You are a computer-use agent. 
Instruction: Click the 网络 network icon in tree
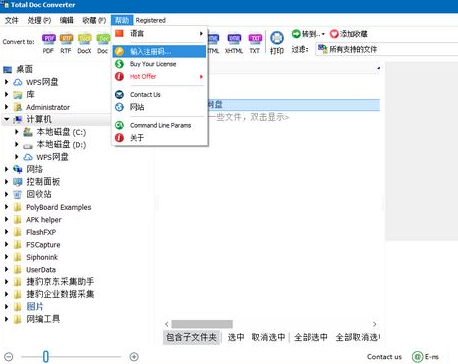pyautogui.click(x=18, y=169)
